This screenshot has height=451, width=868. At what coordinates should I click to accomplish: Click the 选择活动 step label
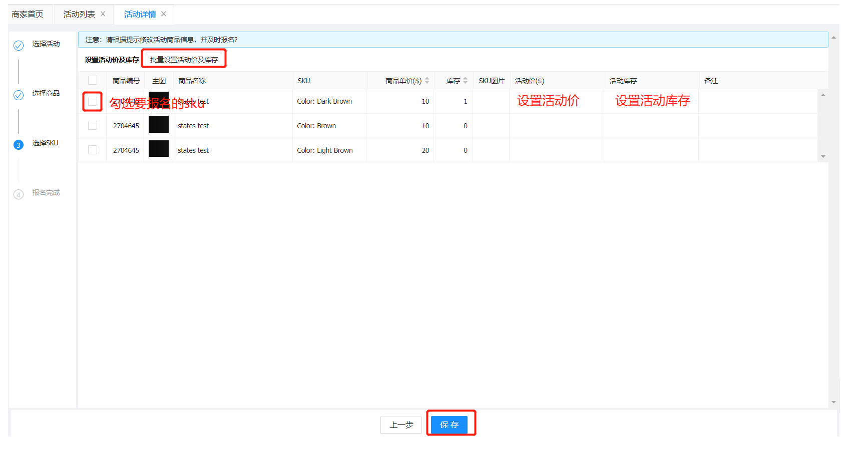[x=46, y=44]
